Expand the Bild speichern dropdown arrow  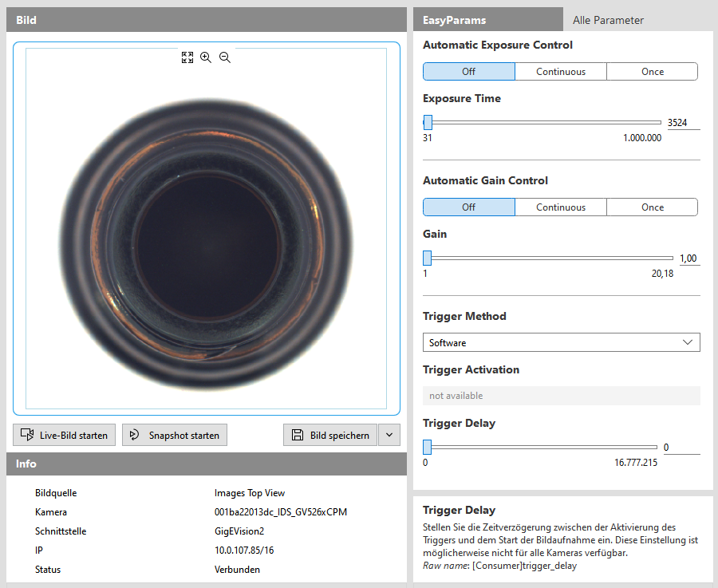pos(389,435)
